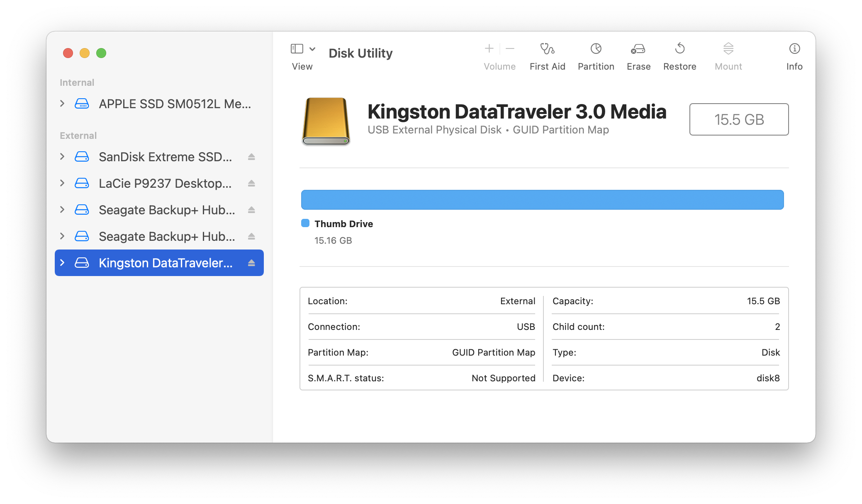Click the 15.16 GB partition size

click(333, 240)
